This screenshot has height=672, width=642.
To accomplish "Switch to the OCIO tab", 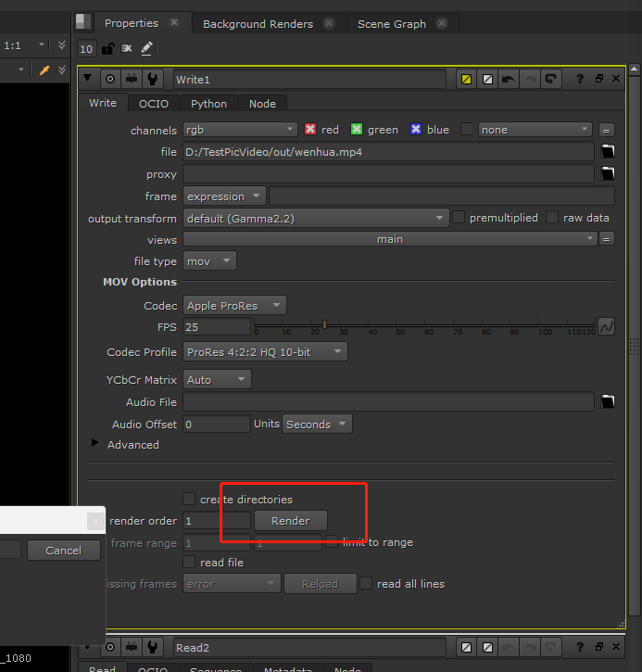I will tap(153, 104).
